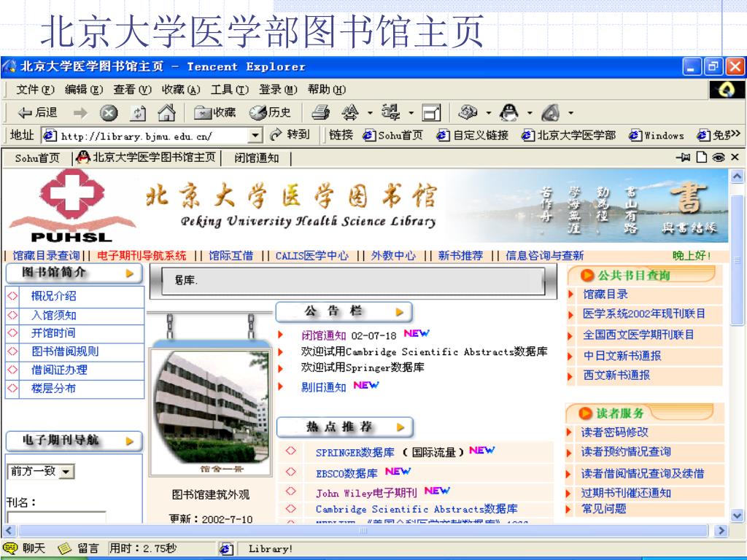
Task: Open the 剔旧通知 notice link
Action: tap(323, 387)
